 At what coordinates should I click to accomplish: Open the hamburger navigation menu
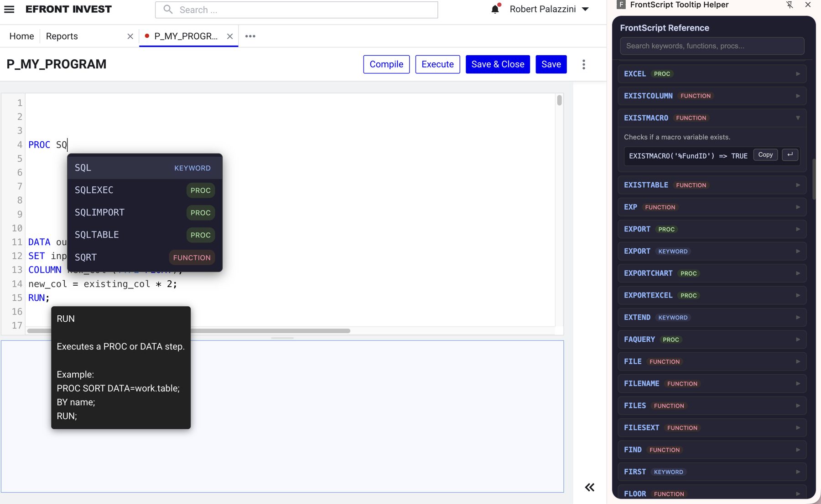pos(9,9)
